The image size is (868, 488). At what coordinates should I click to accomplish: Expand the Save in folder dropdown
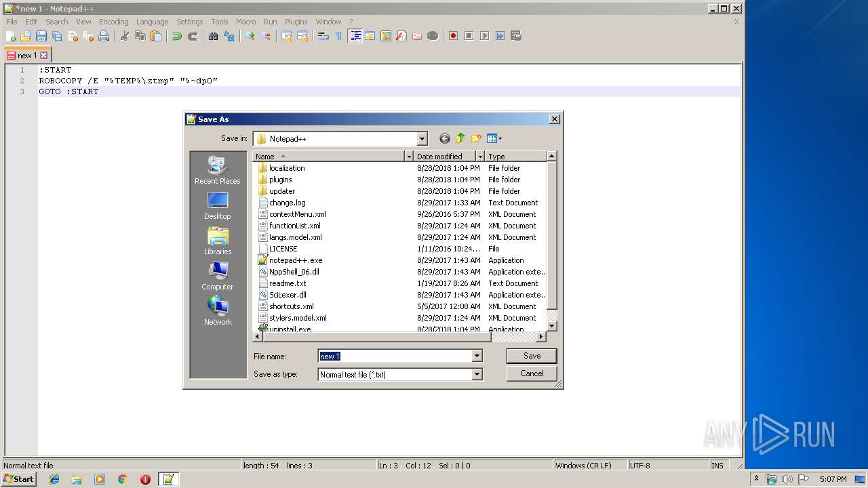point(422,138)
